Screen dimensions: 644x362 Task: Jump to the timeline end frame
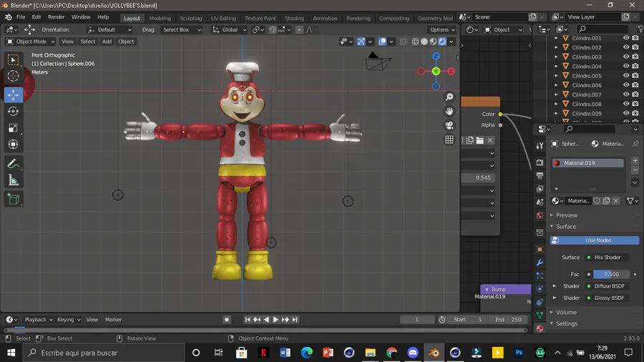[x=295, y=319]
